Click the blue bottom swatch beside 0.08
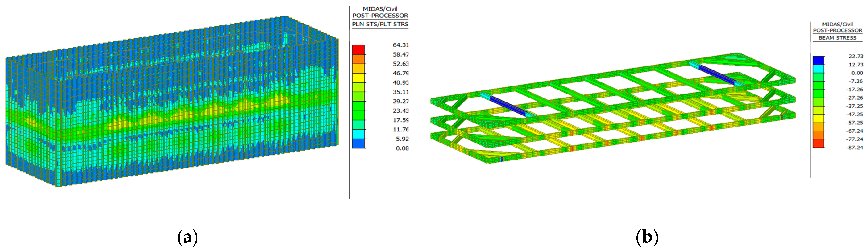868x252 pixels. click(358, 144)
